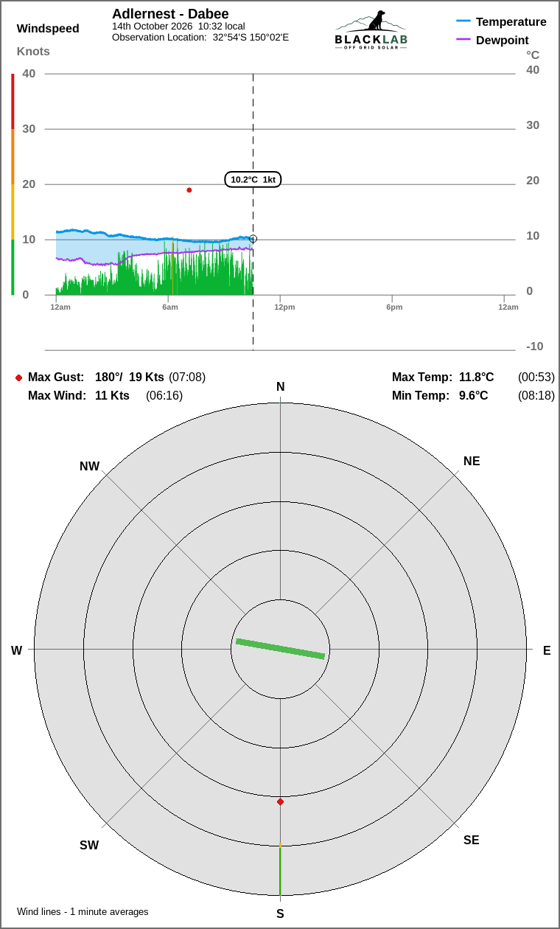The image size is (560, 929).
Task: Click the 'Knots' axis label
Action: coord(33,51)
